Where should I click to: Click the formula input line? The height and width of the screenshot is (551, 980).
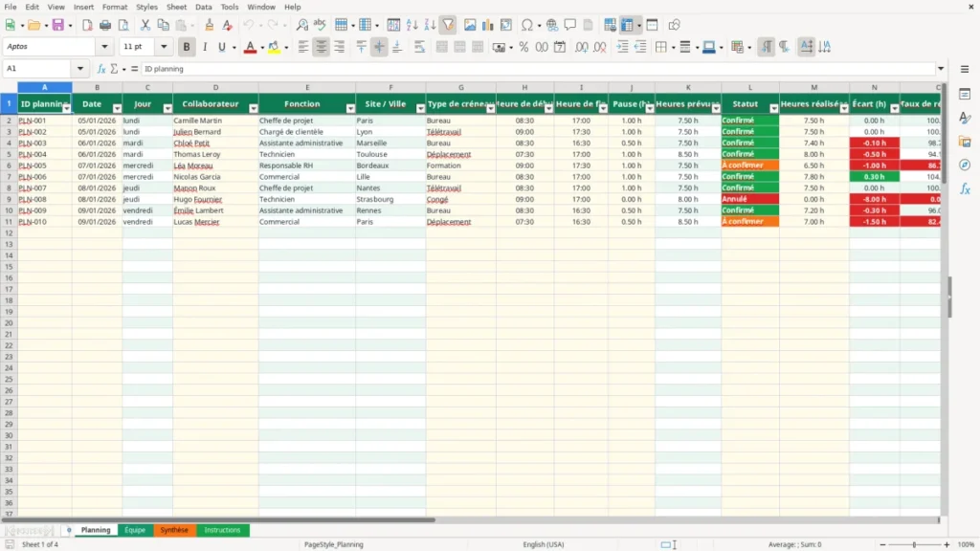(x=538, y=69)
